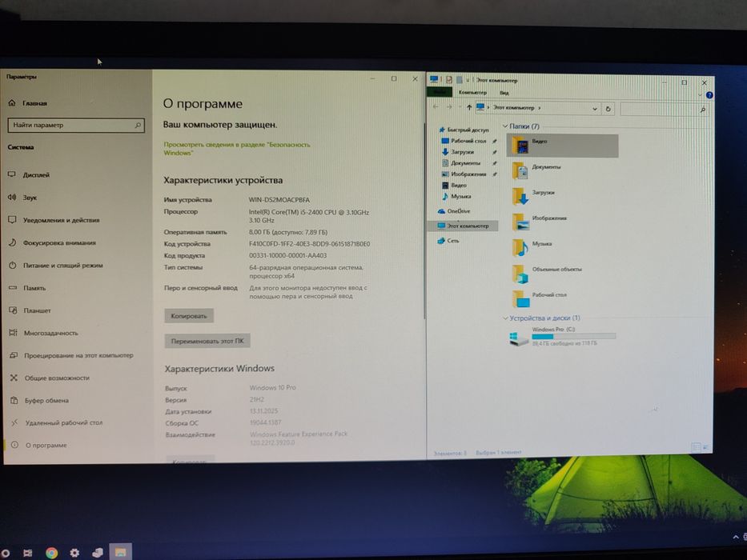Select Документы in Quick access
The image size is (747, 560).
461,163
